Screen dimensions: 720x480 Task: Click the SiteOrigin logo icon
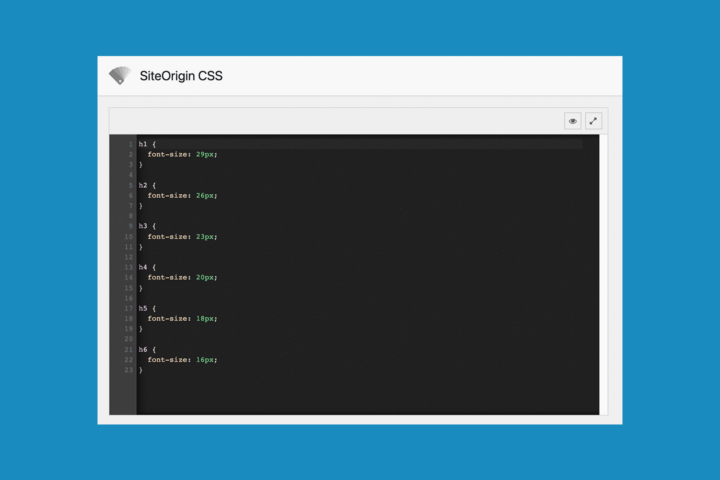(x=120, y=75)
